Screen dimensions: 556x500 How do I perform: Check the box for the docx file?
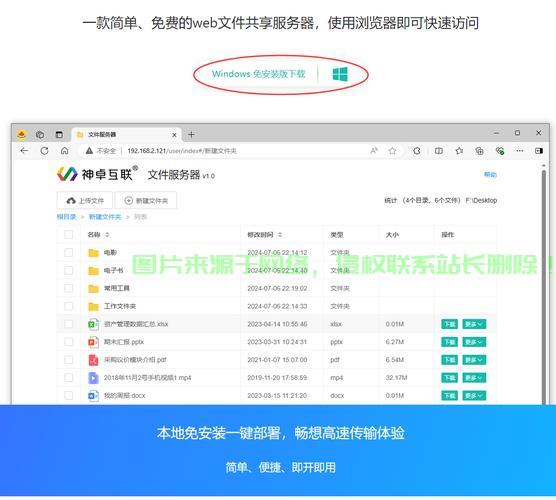68,395
